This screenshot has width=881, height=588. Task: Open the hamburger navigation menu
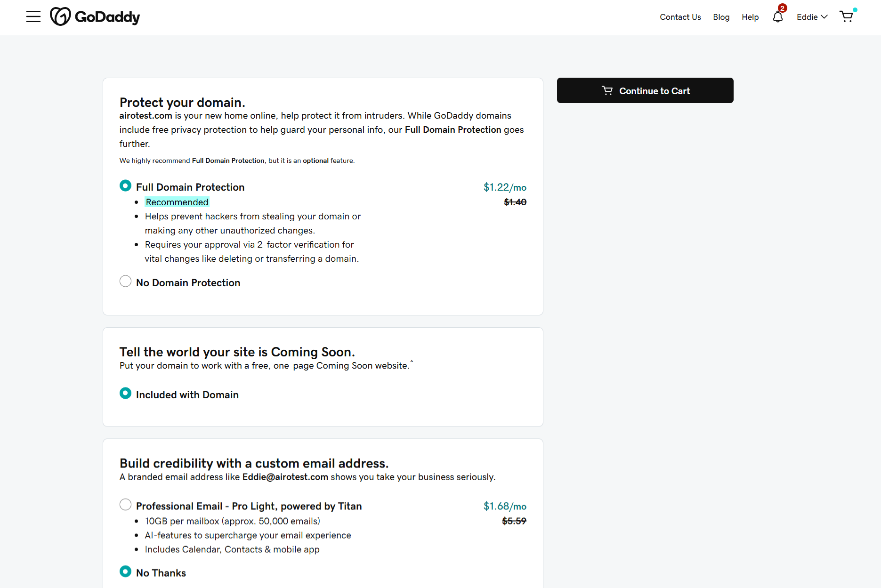tap(33, 17)
